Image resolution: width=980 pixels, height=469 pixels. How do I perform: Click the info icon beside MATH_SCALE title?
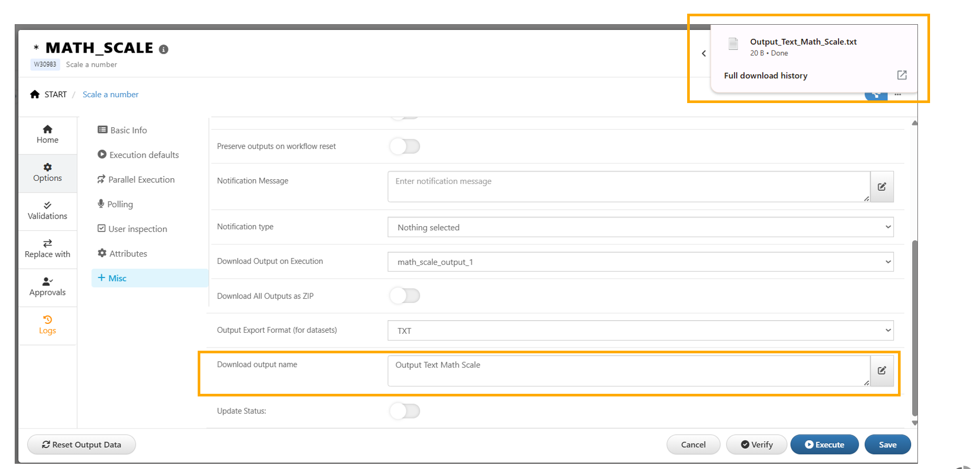pos(164,49)
